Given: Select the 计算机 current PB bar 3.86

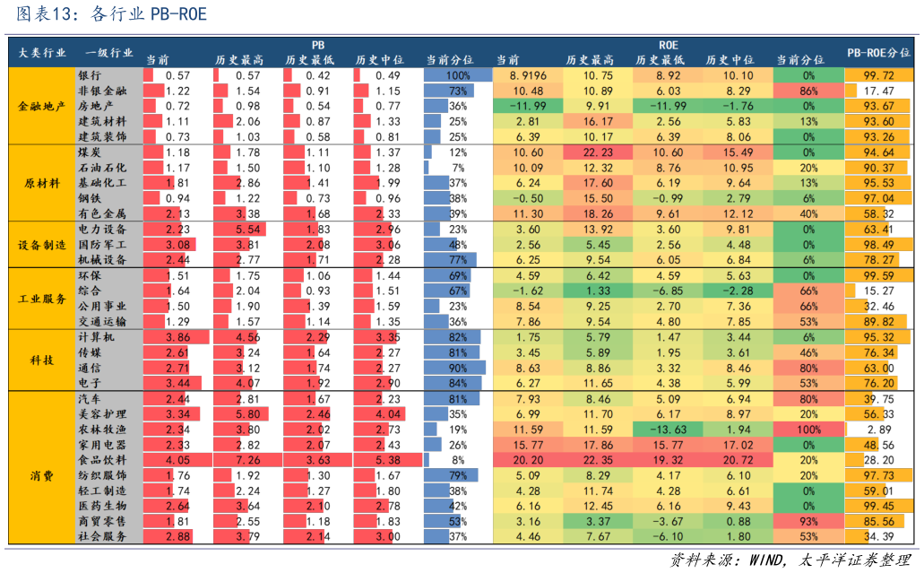Looking at the screenshot, I should 177,337.
